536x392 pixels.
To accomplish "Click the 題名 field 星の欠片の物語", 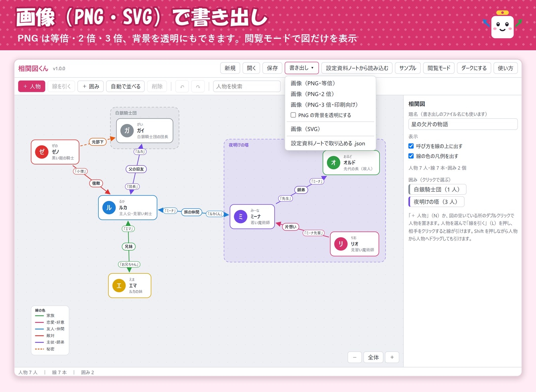I will pos(463,124).
